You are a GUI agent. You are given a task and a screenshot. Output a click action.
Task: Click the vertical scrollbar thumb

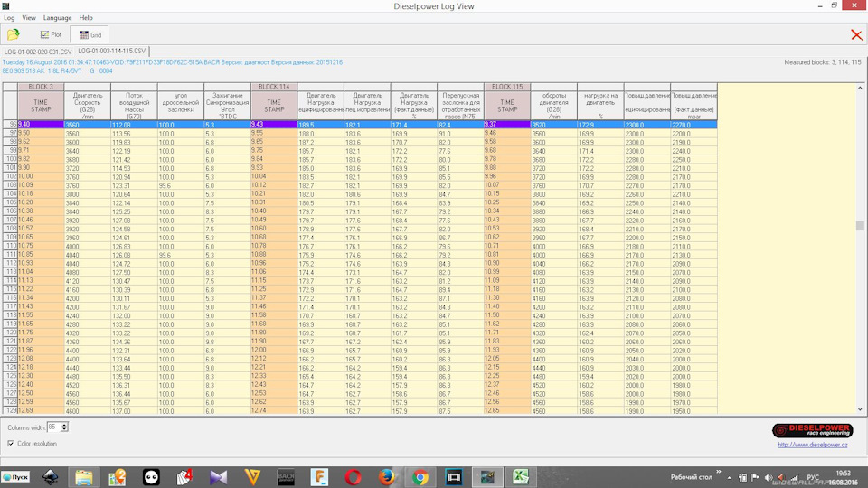point(860,226)
